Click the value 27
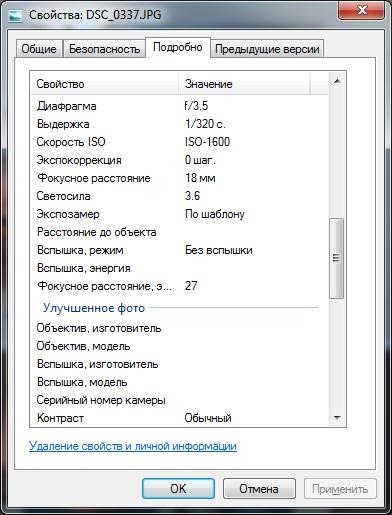Viewport: 392px width, 515px height. click(191, 286)
